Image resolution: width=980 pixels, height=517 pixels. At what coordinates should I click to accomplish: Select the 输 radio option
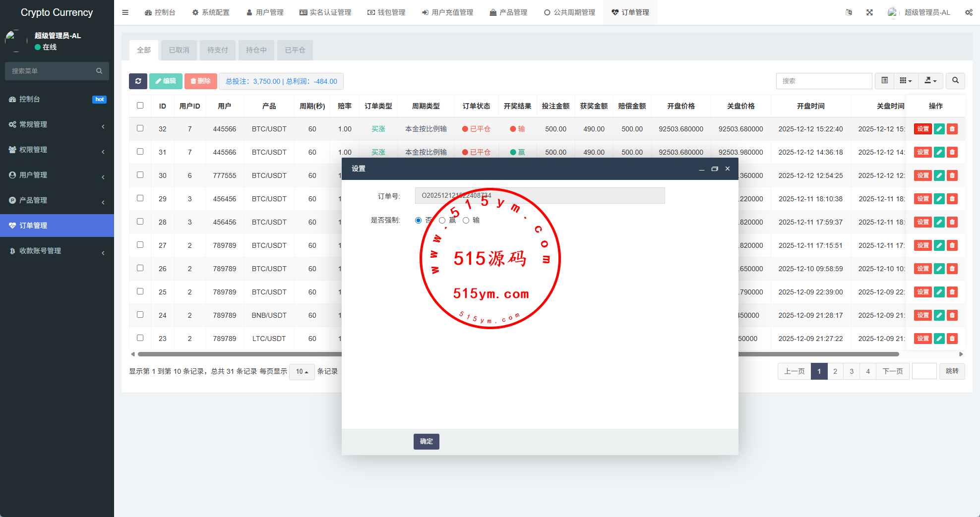[x=466, y=221]
